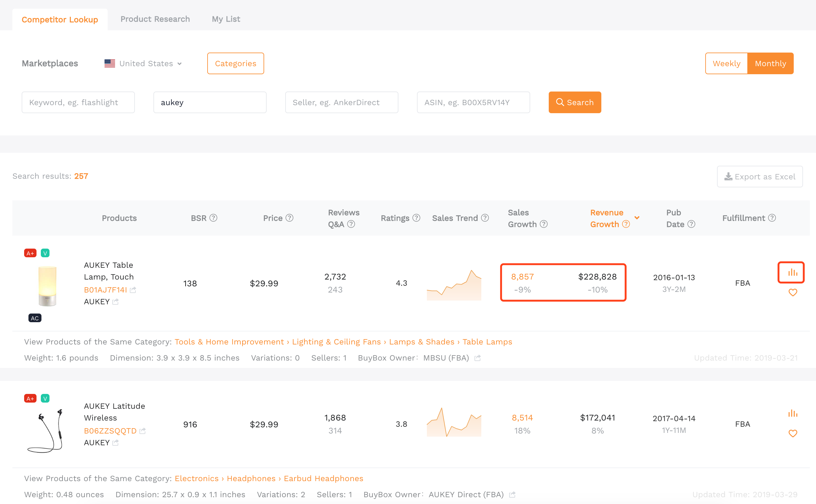
Task: Open external link beside MBSU (FBA) owner
Action: tap(478, 358)
